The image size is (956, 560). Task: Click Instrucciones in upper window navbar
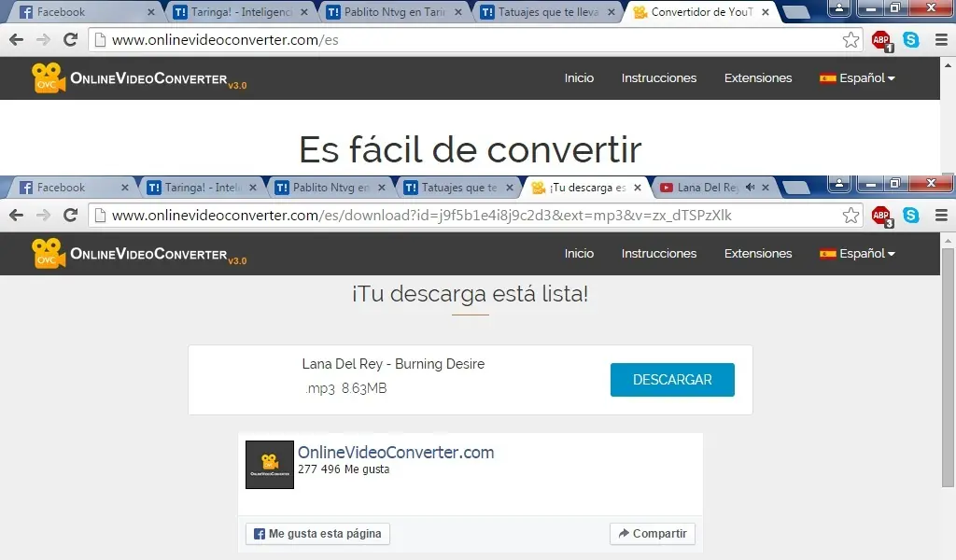point(658,78)
